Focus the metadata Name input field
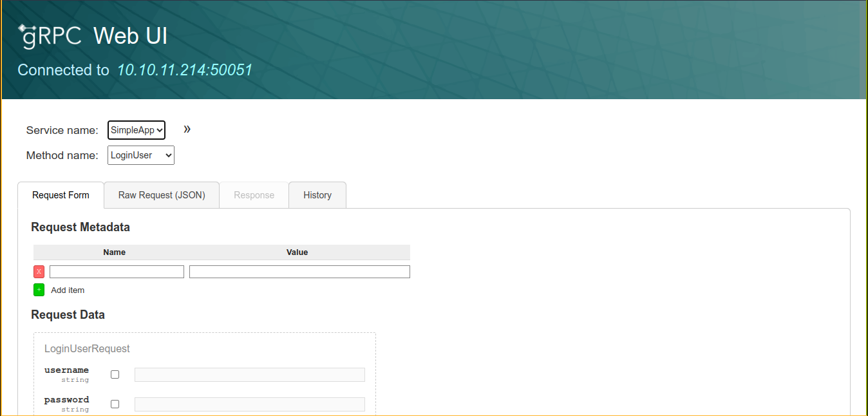Screen dimensions: 868x416 [x=117, y=272]
